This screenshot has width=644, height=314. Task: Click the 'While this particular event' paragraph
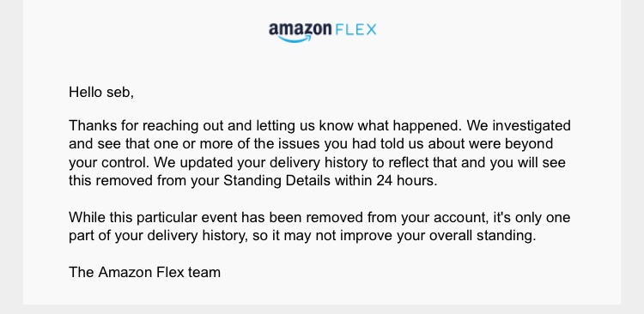[x=319, y=226]
